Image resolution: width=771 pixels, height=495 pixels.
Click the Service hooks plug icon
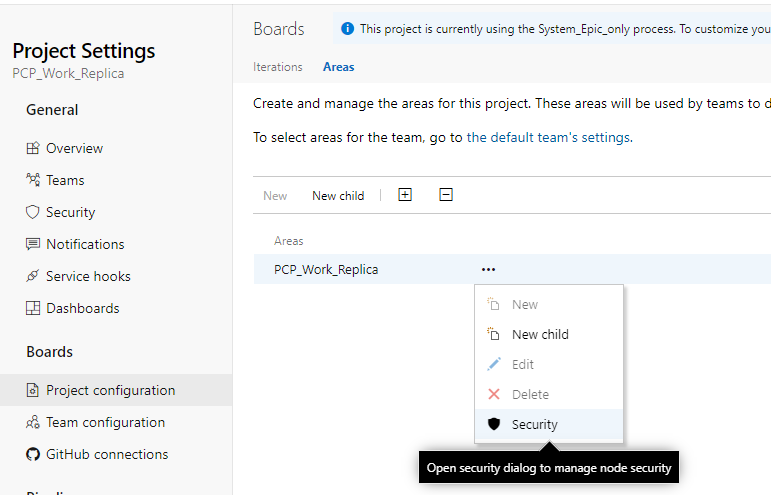tap(32, 276)
